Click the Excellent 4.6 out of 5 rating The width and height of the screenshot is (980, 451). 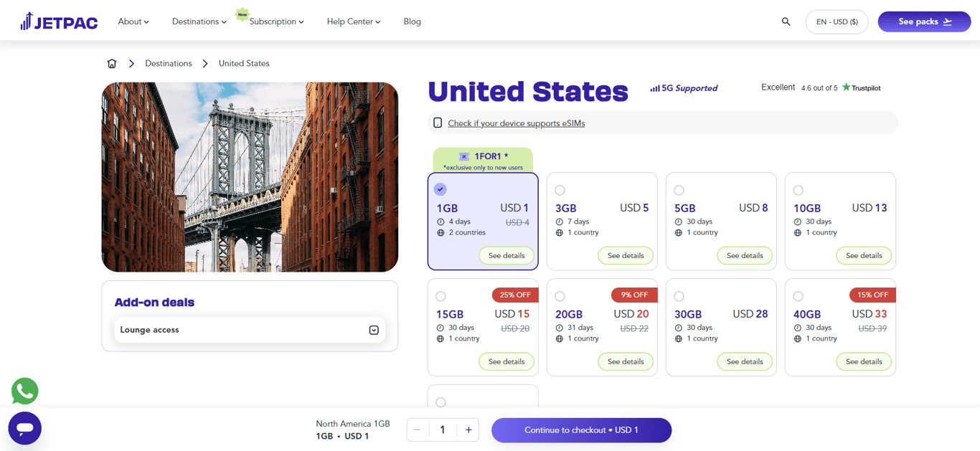pos(799,87)
